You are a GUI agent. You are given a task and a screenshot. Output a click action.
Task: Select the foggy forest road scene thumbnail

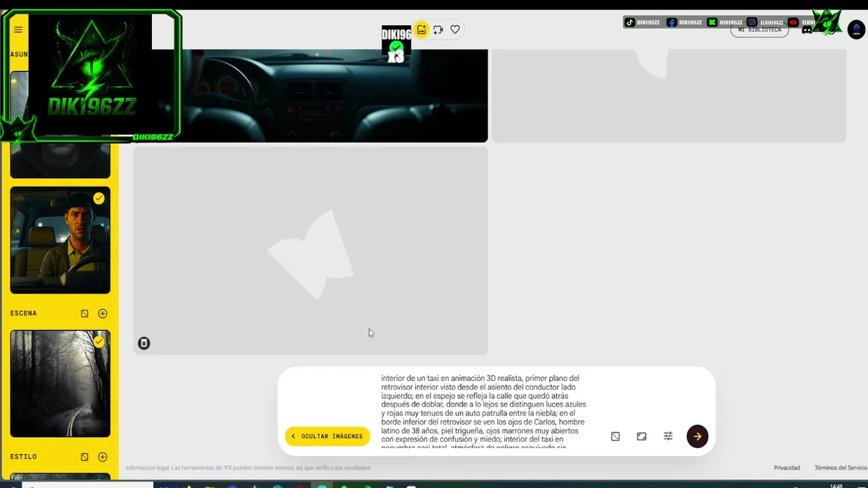tap(60, 384)
